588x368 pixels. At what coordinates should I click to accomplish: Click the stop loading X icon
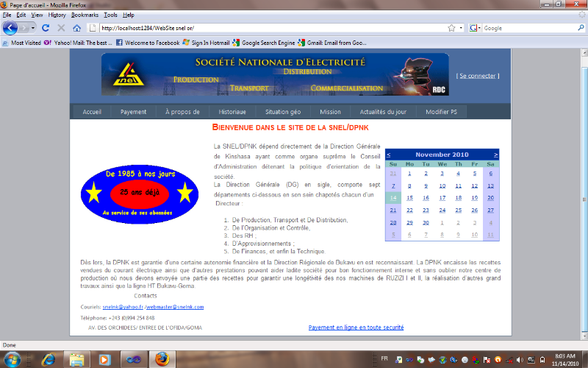pyautogui.click(x=61, y=28)
